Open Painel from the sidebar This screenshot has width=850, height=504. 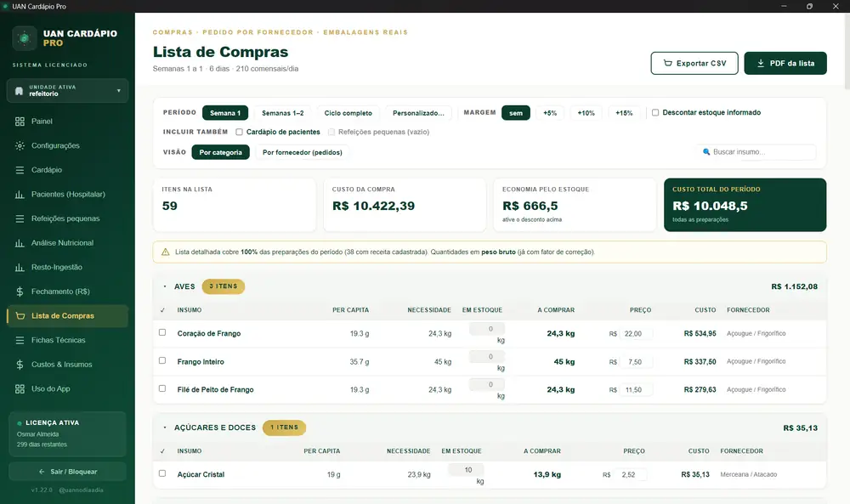[68, 122]
